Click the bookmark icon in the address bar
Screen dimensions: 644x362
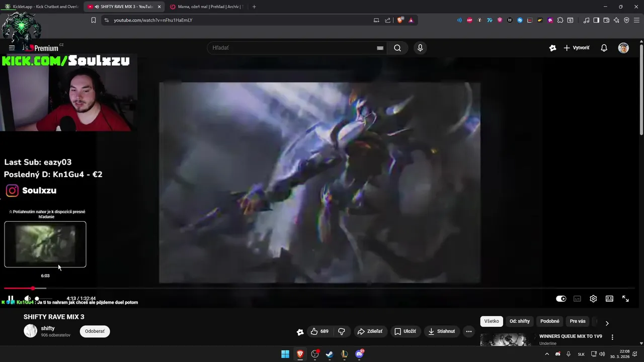[x=94, y=20]
